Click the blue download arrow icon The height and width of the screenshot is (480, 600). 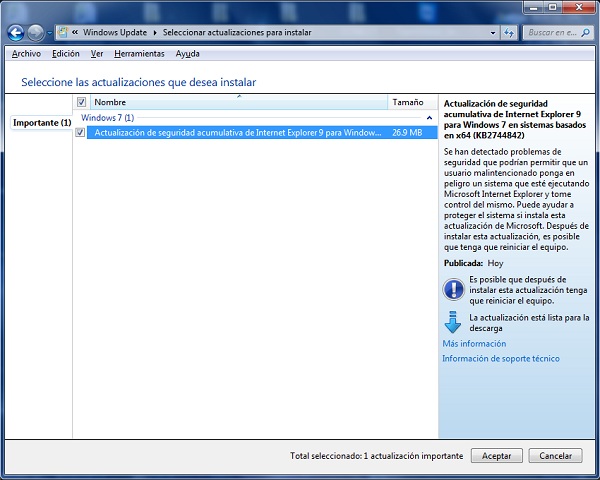tap(453, 322)
